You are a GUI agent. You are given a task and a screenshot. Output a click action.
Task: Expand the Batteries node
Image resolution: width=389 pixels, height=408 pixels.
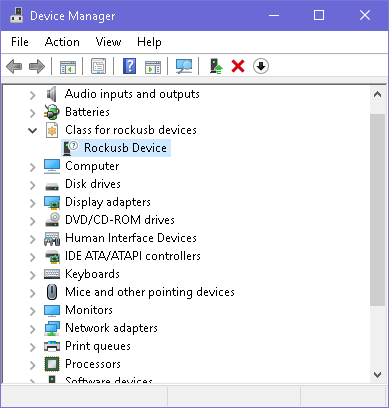(32, 113)
